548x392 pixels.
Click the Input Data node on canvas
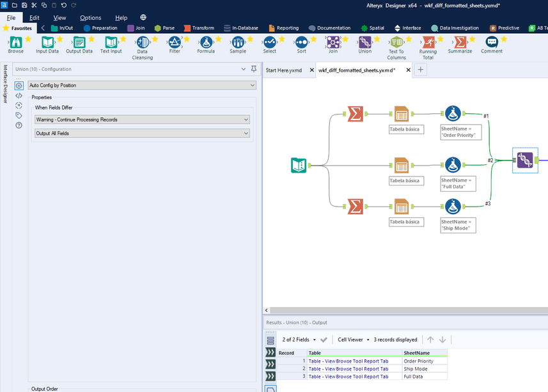(299, 165)
